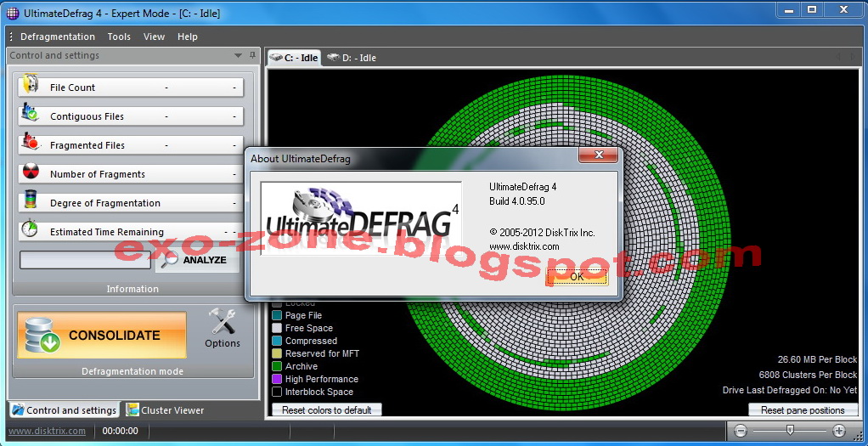The width and height of the screenshot is (868, 446).
Task: Click the zoom slider handle
Action: tap(790, 430)
